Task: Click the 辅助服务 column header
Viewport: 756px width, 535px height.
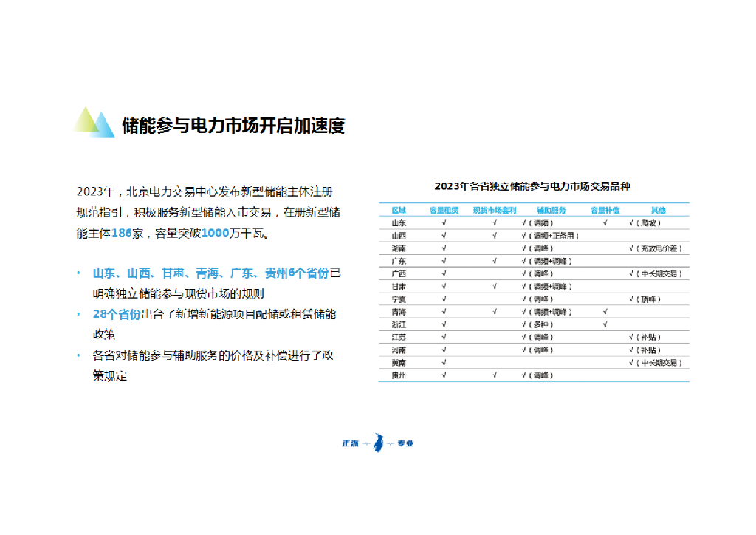Action: pyautogui.click(x=551, y=210)
